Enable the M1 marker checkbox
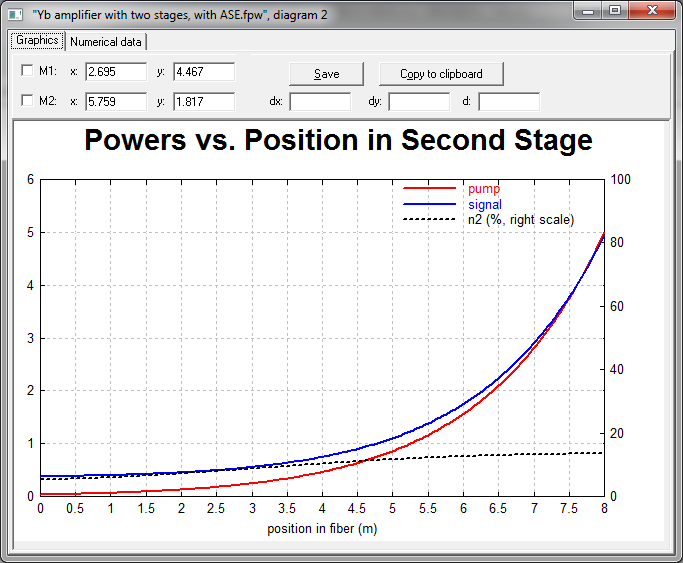 coord(28,72)
